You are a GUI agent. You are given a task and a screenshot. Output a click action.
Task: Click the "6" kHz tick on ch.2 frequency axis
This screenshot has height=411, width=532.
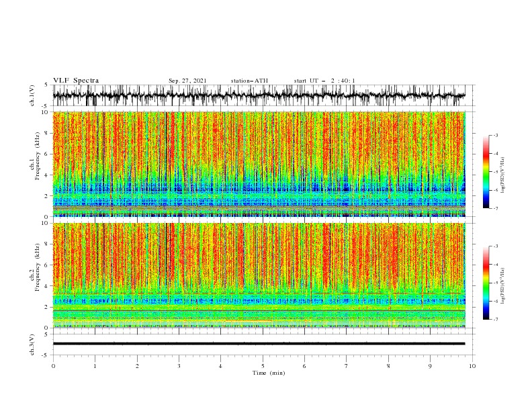click(46, 265)
